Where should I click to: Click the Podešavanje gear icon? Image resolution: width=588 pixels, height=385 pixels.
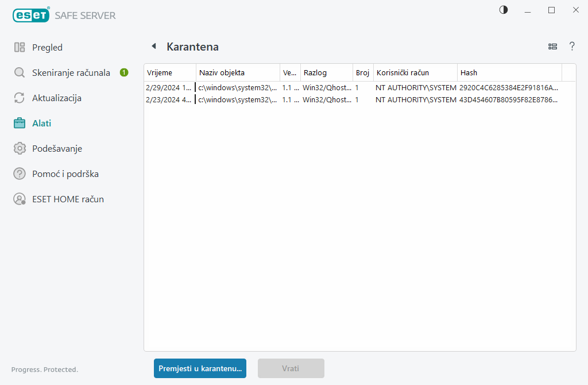(x=20, y=149)
